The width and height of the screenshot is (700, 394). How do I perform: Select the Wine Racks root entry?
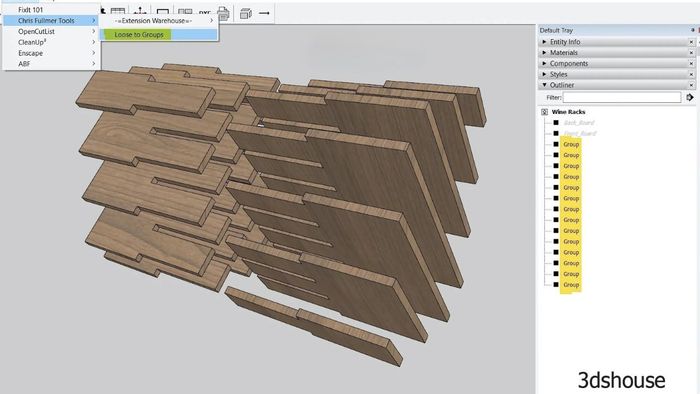(x=568, y=112)
